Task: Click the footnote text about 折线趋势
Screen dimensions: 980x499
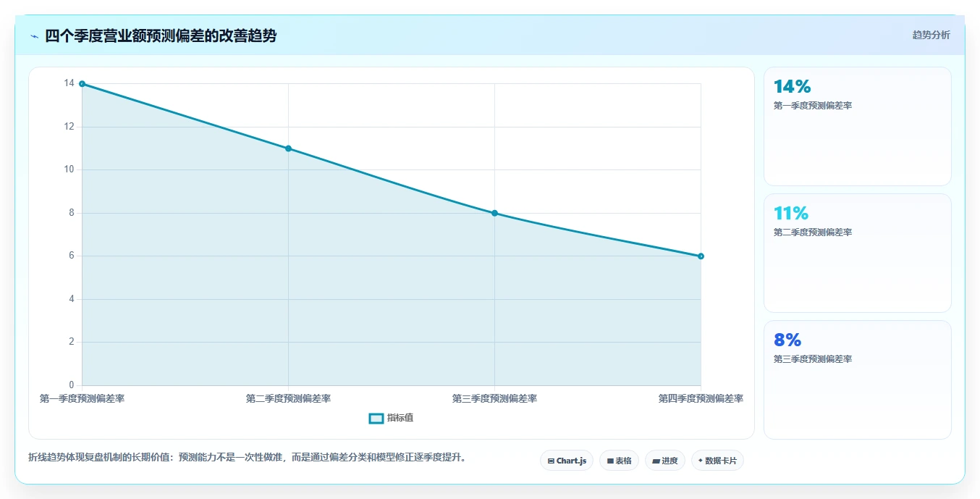Action: click(248, 457)
